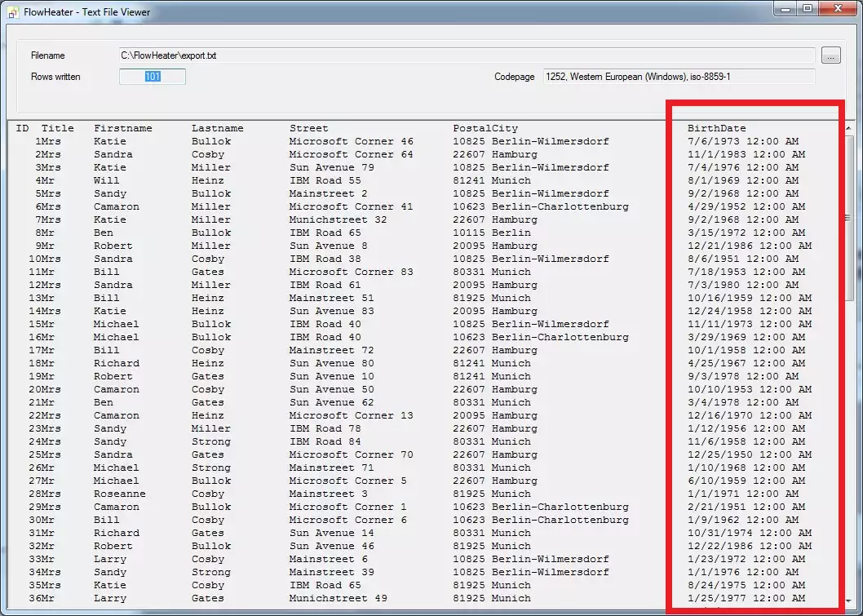Click the Munichstreet 32 street entry
863x616 pixels.
click(338, 219)
